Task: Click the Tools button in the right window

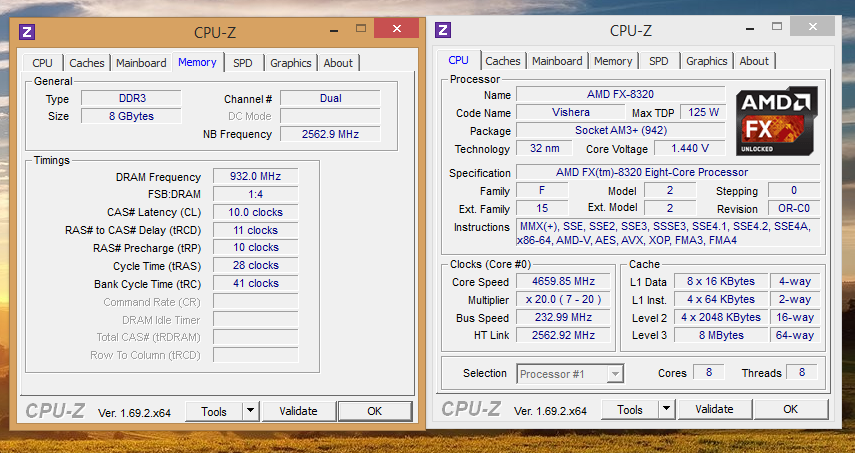Action: (x=630, y=409)
